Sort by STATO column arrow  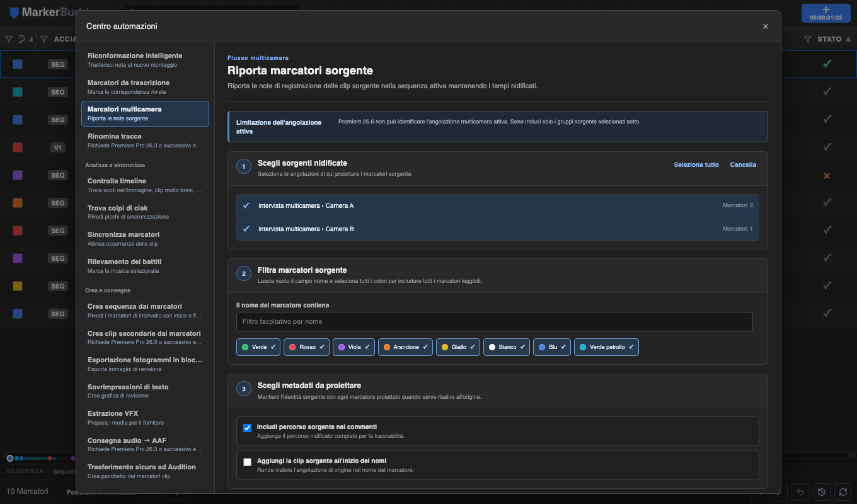[848, 39]
